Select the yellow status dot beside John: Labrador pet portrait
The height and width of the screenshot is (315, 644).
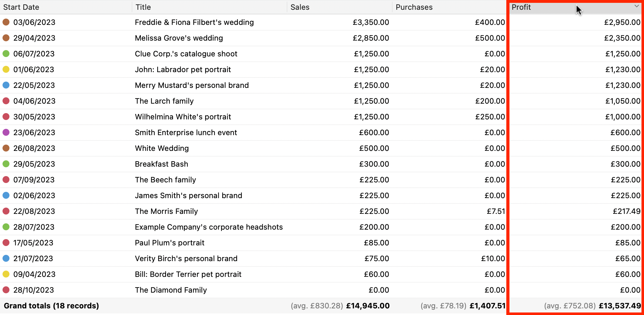(6, 69)
